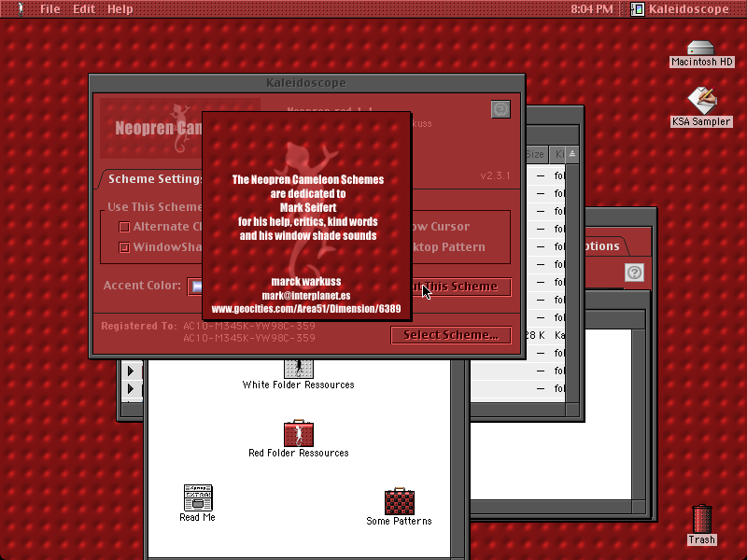This screenshot has height=560, width=747.
Task: Open the Apple menu lizard icon
Action: pos(21,8)
